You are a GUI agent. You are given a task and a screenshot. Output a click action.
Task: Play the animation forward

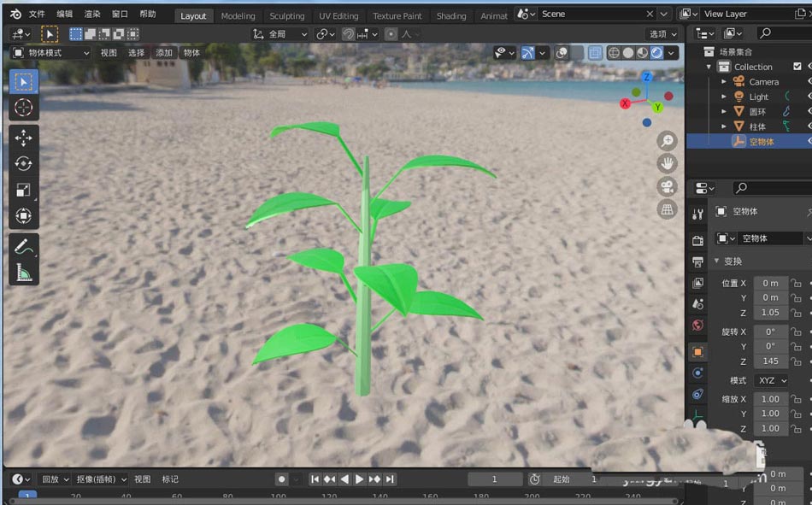[x=359, y=479]
